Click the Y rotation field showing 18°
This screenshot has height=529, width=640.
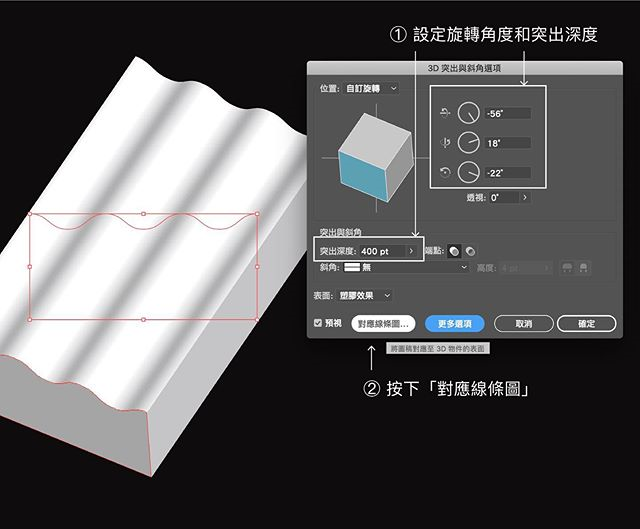pyautogui.click(x=508, y=143)
